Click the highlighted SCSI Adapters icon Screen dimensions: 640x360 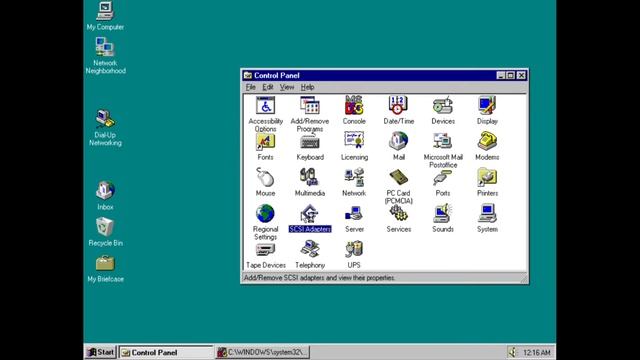(x=310, y=213)
